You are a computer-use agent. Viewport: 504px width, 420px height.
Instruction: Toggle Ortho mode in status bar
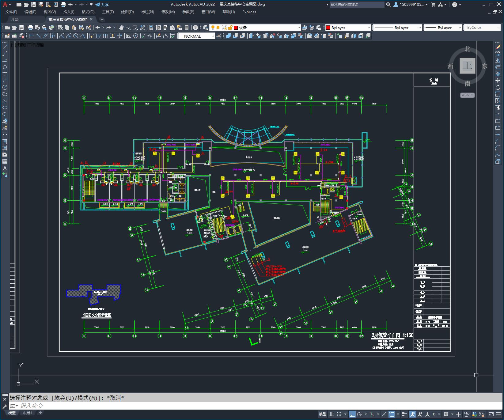pyautogui.click(x=352, y=414)
